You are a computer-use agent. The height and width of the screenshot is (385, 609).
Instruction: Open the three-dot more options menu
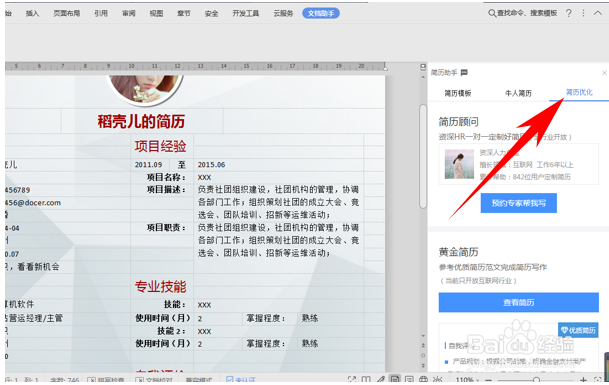(x=583, y=13)
